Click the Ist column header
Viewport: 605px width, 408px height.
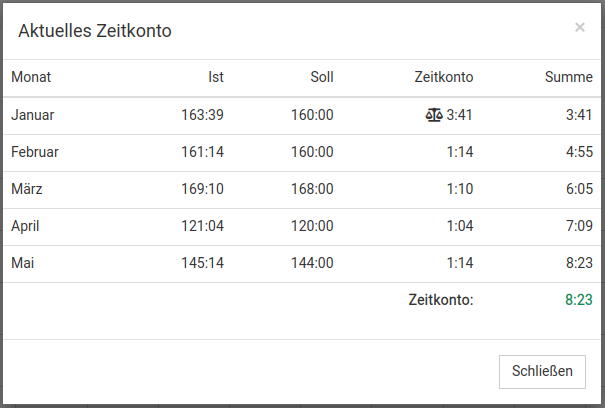[216, 77]
